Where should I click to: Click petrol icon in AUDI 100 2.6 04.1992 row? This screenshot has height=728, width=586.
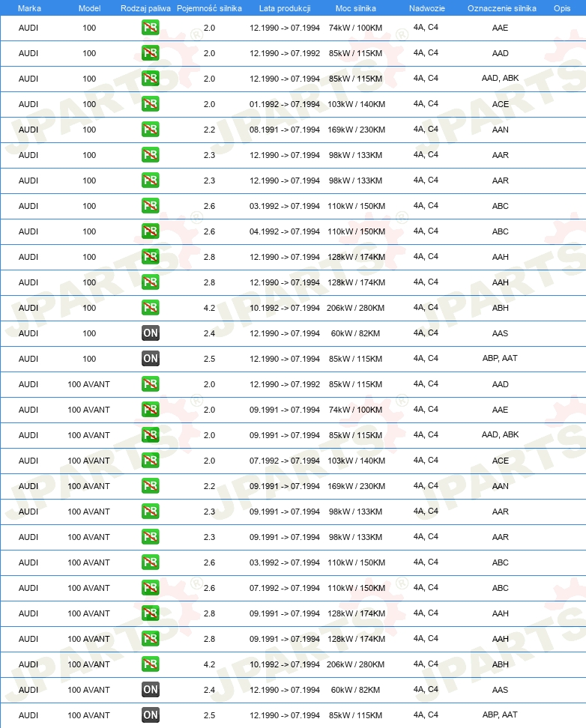[x=150, y=231]
